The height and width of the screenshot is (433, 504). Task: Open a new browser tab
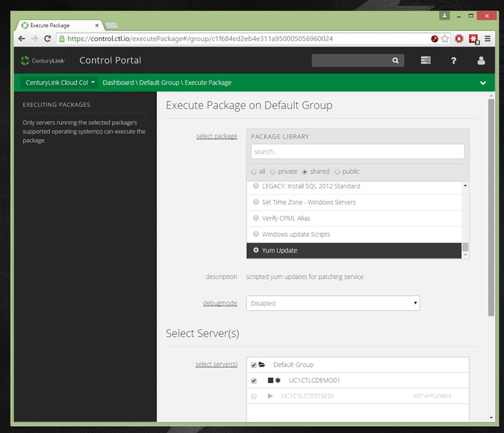(x=112, y=25)
